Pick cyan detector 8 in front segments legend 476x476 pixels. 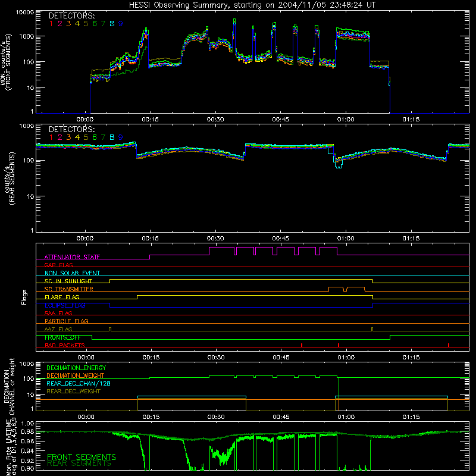(x=112, y=24)
